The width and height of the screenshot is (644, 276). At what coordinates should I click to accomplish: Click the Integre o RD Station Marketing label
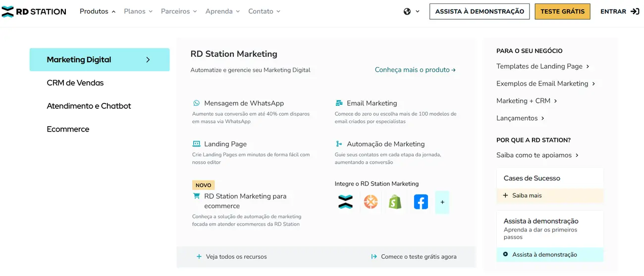tap(376, 184)
